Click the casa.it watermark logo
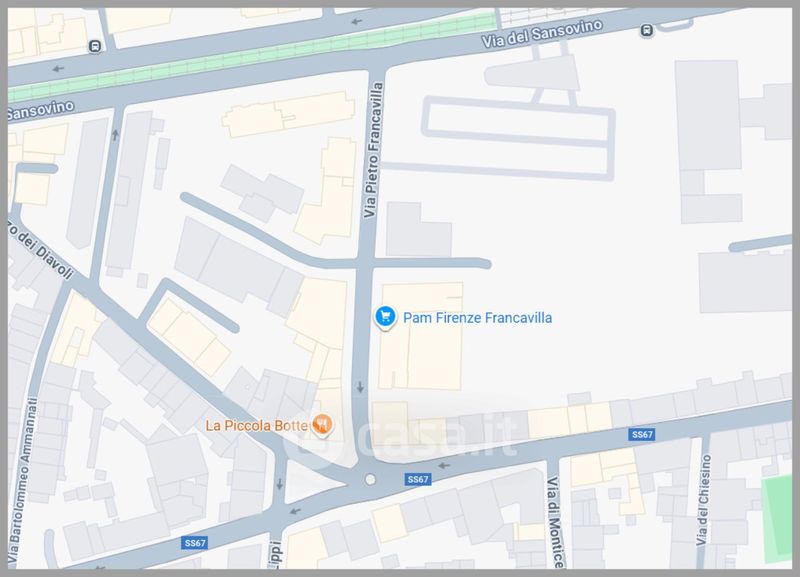 [x=408, y=438]
